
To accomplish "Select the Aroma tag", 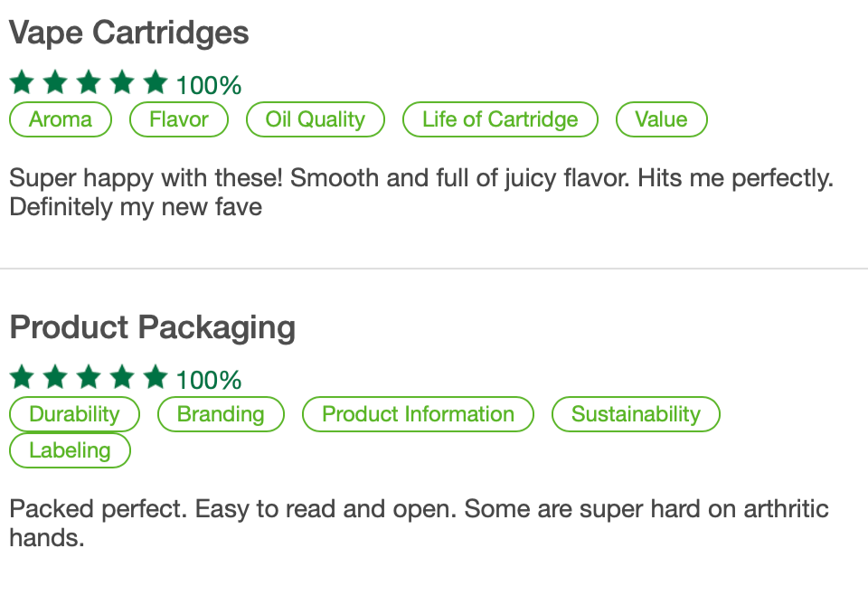I will click(x=61, y=119).
